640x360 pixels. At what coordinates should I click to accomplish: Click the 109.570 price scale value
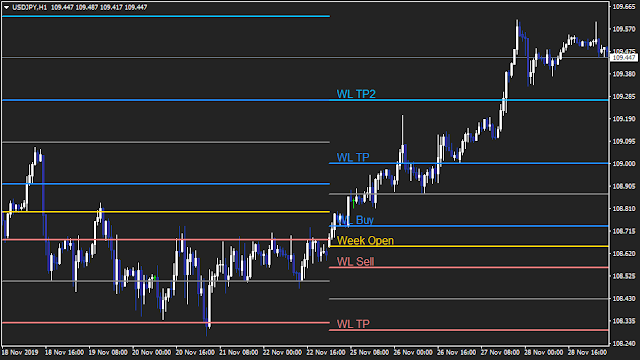click(x=624, y=29)
